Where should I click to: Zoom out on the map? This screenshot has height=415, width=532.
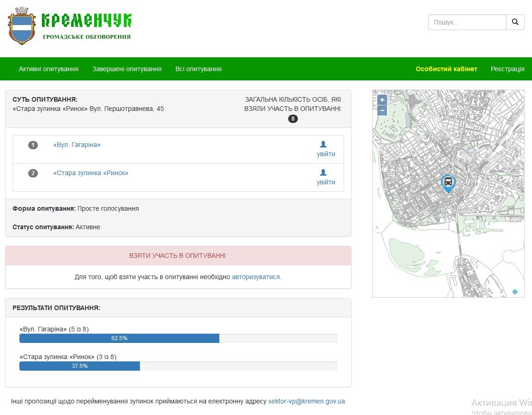pos(382,110)
